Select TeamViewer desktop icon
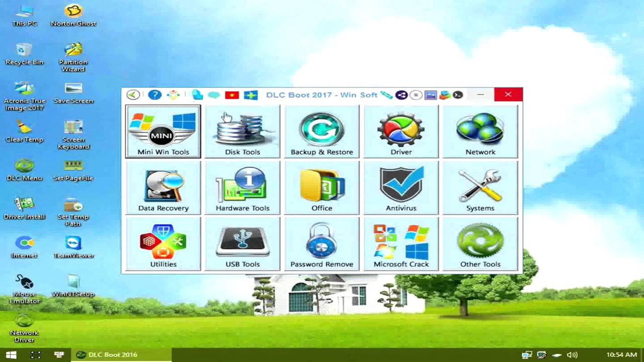Viewport: 644px width, 362px height. pyautogui.click(x=73, y=248)
